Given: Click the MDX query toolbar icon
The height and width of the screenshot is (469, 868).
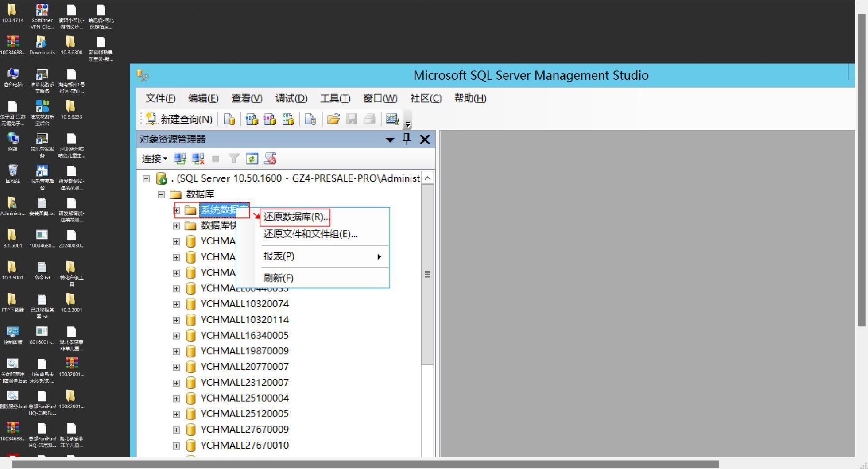Looking at the screenshot, I should [252, 119].
